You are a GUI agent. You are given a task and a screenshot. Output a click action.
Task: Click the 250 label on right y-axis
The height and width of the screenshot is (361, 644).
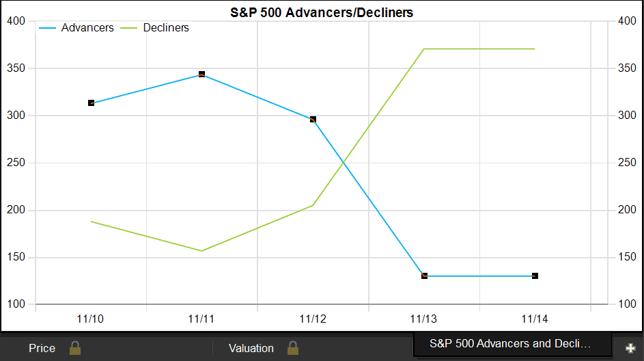(626, 163)
